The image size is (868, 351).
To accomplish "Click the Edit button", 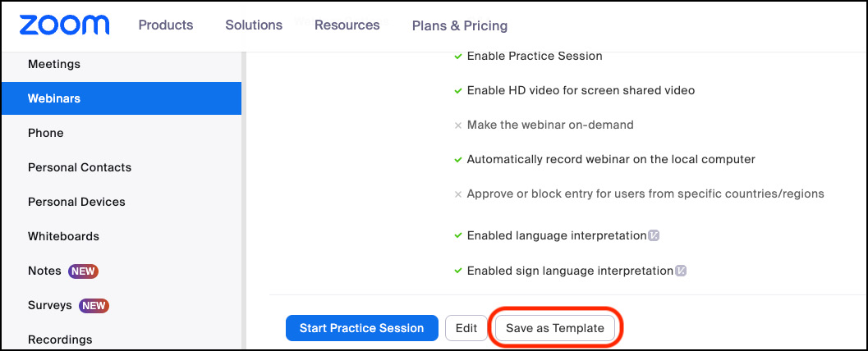I will (x=466, y=328).
